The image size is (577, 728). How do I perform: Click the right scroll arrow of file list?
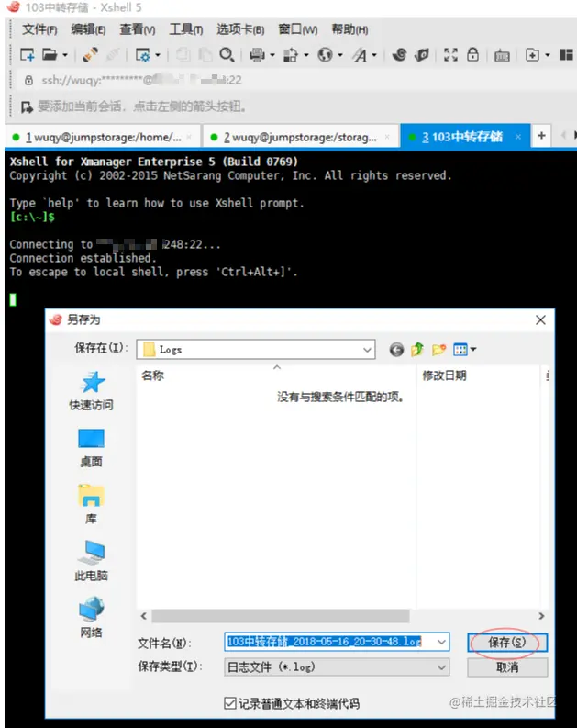(541, 616)
